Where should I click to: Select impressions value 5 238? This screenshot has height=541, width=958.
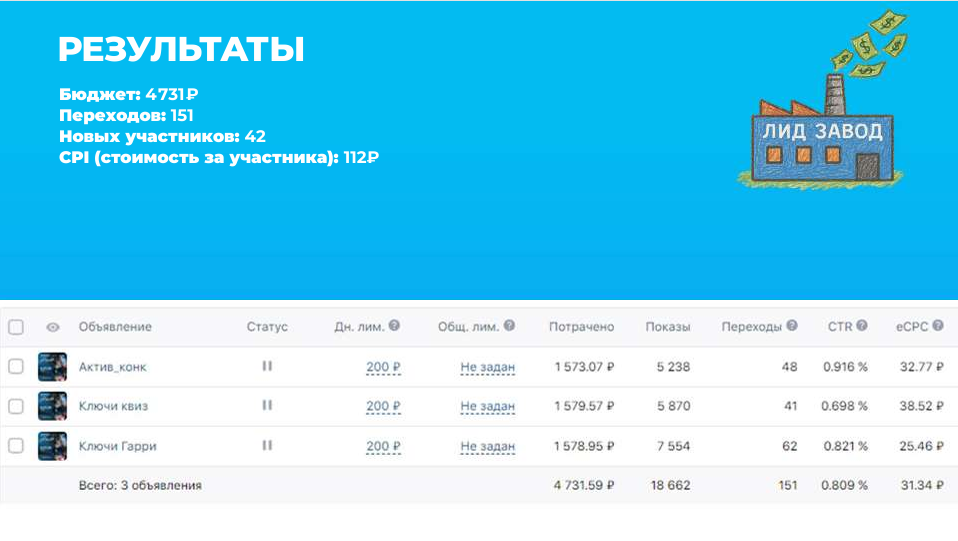coord(673,367)
